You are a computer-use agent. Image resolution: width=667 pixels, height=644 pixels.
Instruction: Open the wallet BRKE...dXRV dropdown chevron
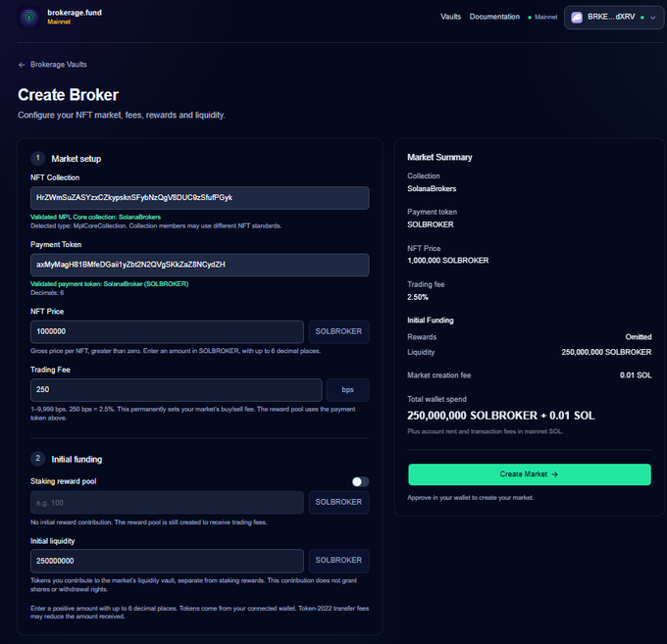point(653,18)
